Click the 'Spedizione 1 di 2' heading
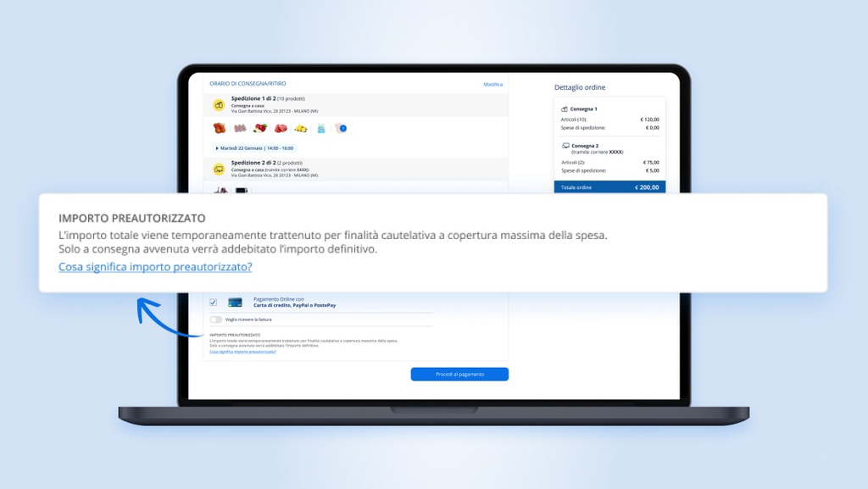Image resolution: width=868 pixels, height=489 pixels. (x=253, y=98)
